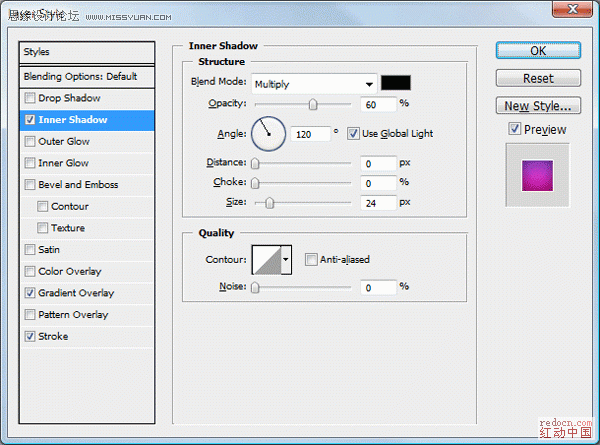600x445 pixels.
Task: Click the Choke value field
Action: (378, 183)
